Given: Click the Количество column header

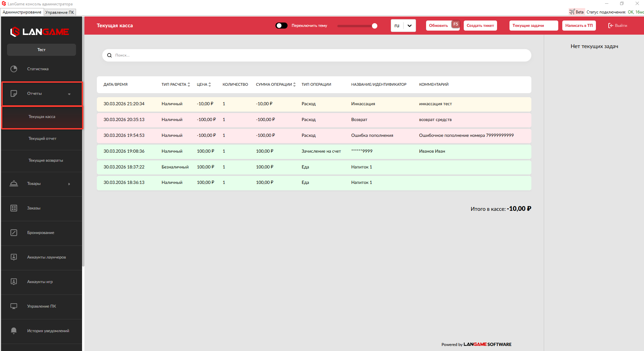Looking at the screenshot, I should 235,85.
